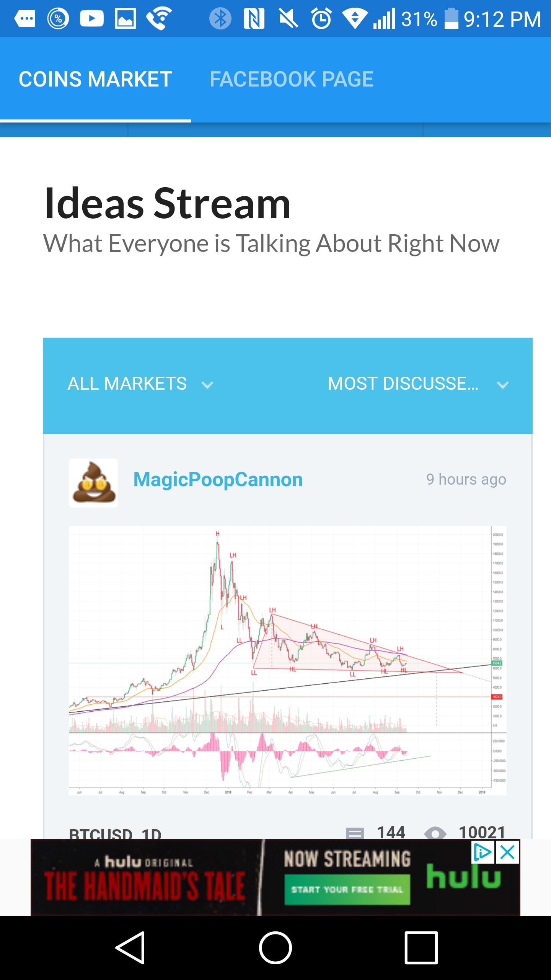Open the BTCUSD chart thumbnail
Screen dimensions: 551x980
pyautogui.click(x=287, y=660)
